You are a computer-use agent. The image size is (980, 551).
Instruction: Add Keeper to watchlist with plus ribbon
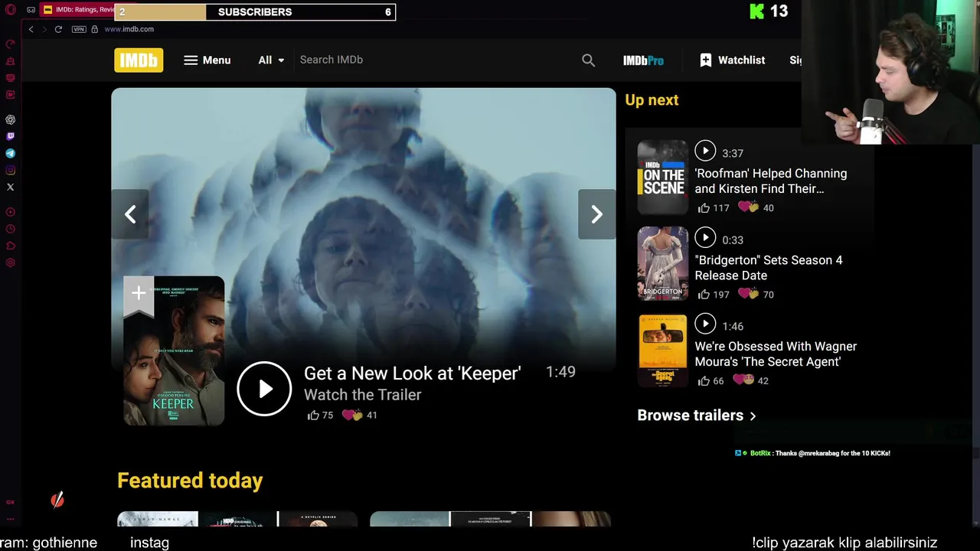[139, 295]
